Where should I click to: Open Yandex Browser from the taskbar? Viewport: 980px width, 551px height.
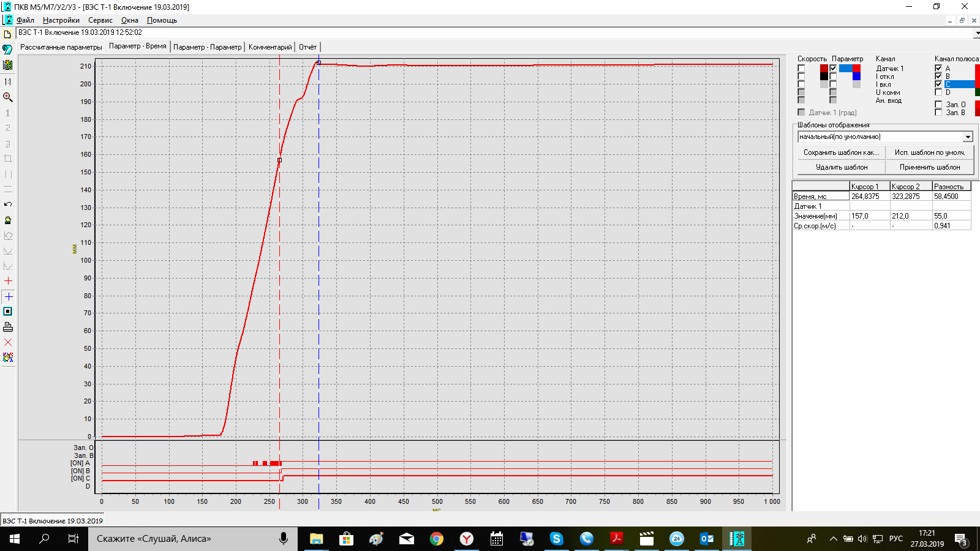click(467, 539)
